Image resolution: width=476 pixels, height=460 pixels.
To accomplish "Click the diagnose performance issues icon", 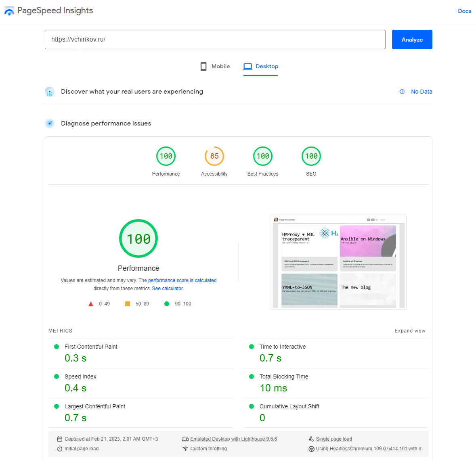I will pos(50,123).
